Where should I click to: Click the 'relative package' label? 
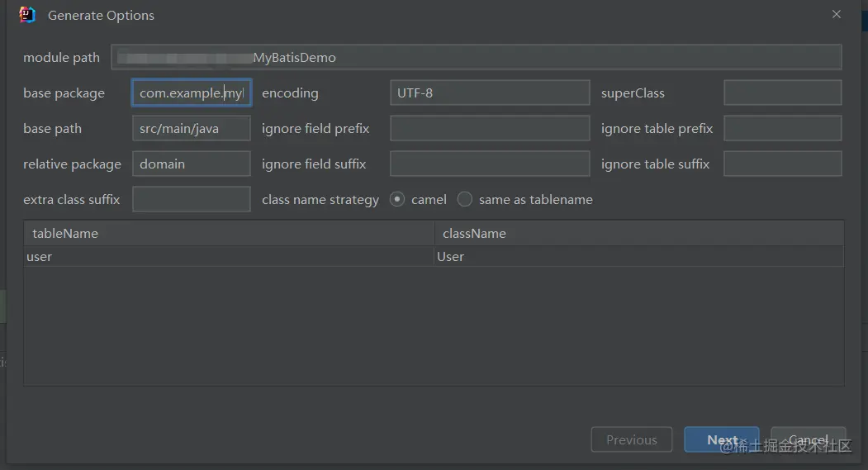[72, 164]
